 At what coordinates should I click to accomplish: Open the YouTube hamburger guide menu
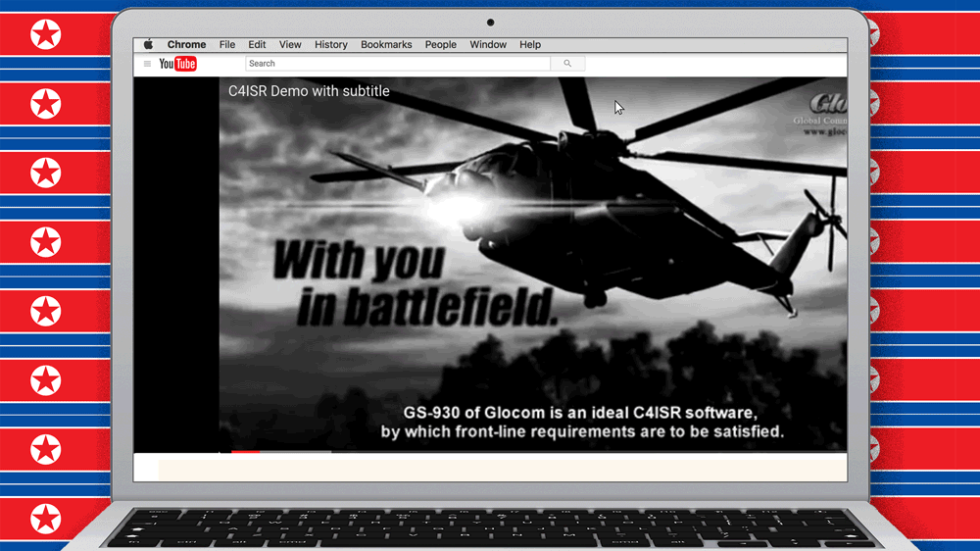(x=148, y=64)
